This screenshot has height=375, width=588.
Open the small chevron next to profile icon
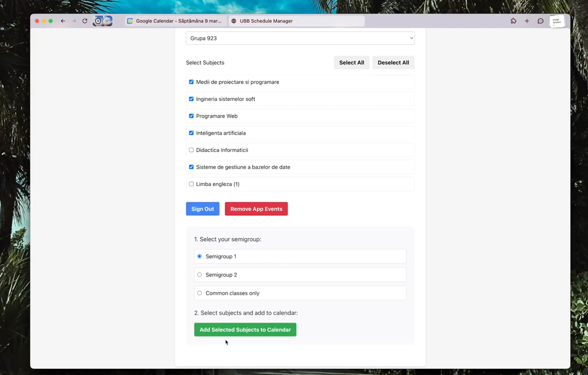[107, 21]
